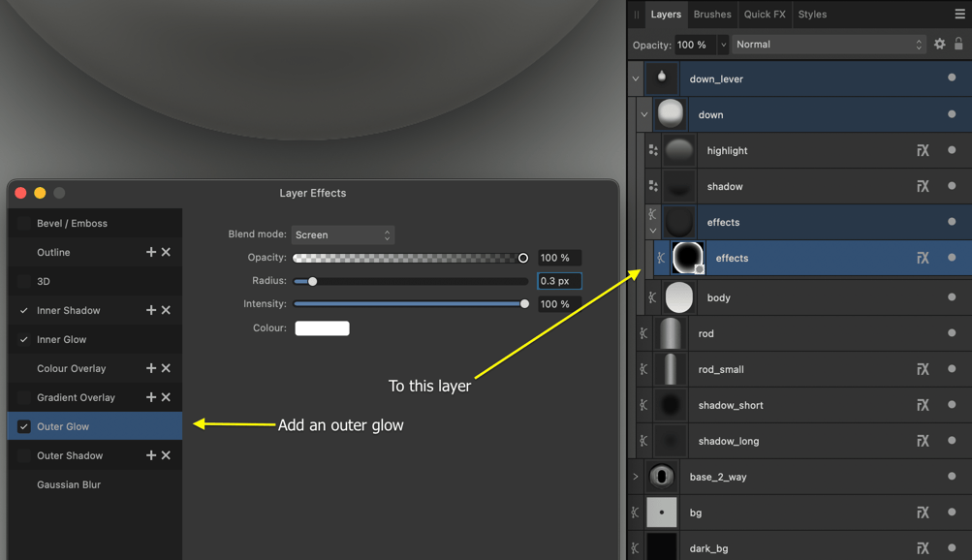Click the FX icon on the highlight layer
This screenshot has height=560, width=972.
pyautogui.click(x=923, y=150)
